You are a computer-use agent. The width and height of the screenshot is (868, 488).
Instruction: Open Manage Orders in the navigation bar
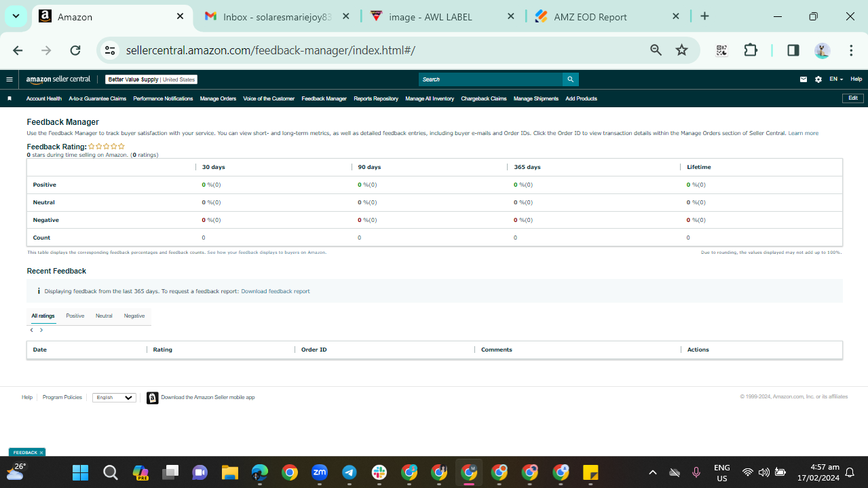(x=218, y=98)
